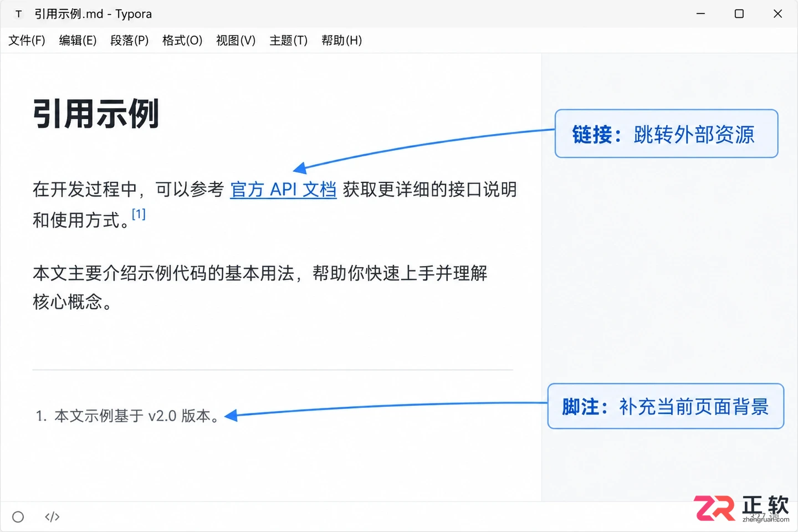Open the 文件(F) menu

(x=27, y=40)
